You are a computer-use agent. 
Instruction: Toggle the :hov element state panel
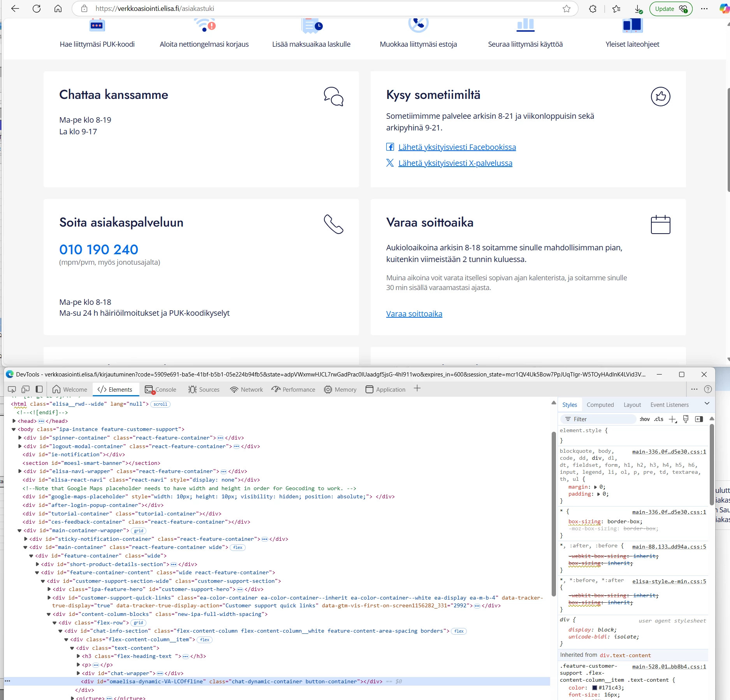[x=645, y=419]
